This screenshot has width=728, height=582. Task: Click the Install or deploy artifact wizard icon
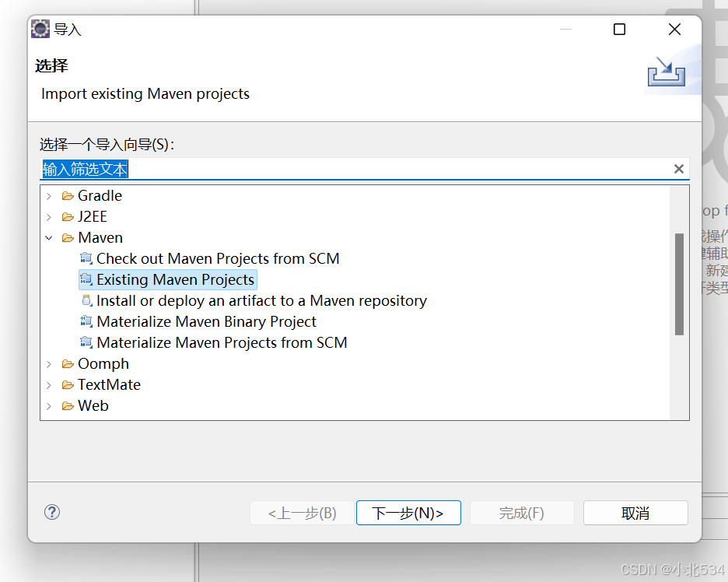(86, 300)
